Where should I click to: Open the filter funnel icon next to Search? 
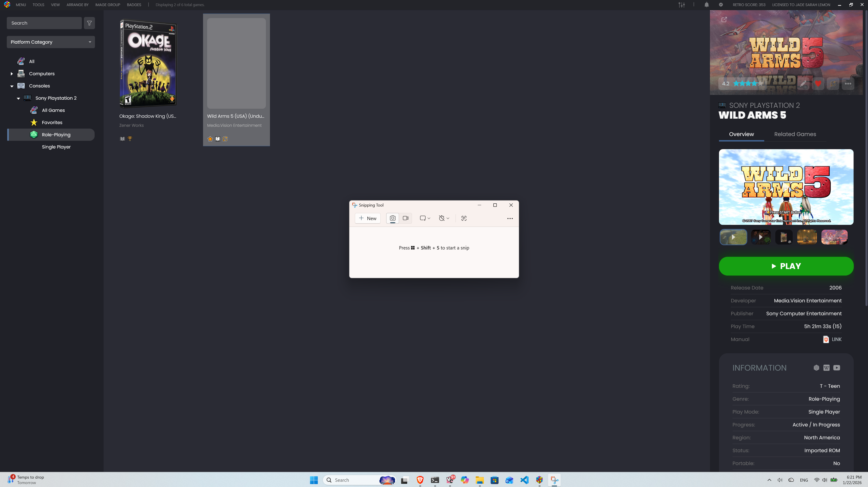tap(89, 23)
